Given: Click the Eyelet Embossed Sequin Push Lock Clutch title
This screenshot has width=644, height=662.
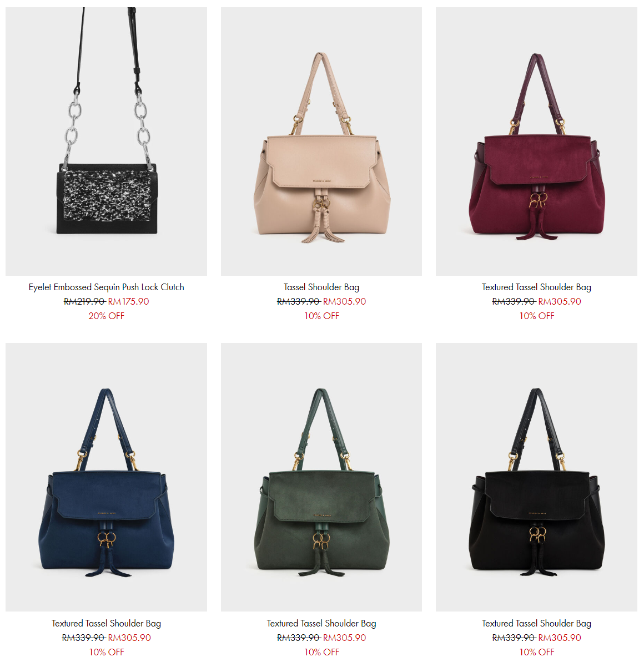Looking at the screenshot, I should click(x=107, y=287).
